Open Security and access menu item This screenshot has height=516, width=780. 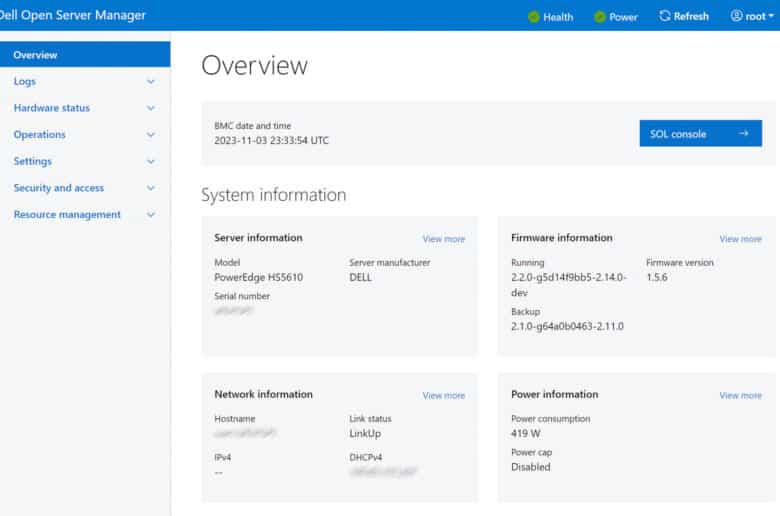coord(85,188)
